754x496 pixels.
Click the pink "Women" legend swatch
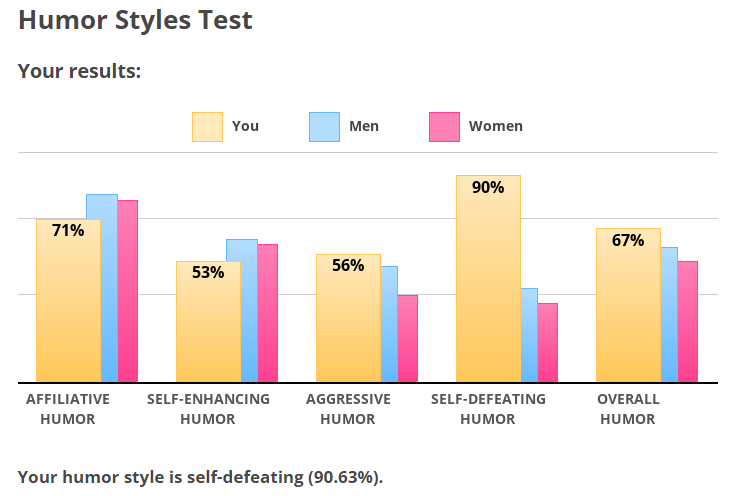coord(444,127)
